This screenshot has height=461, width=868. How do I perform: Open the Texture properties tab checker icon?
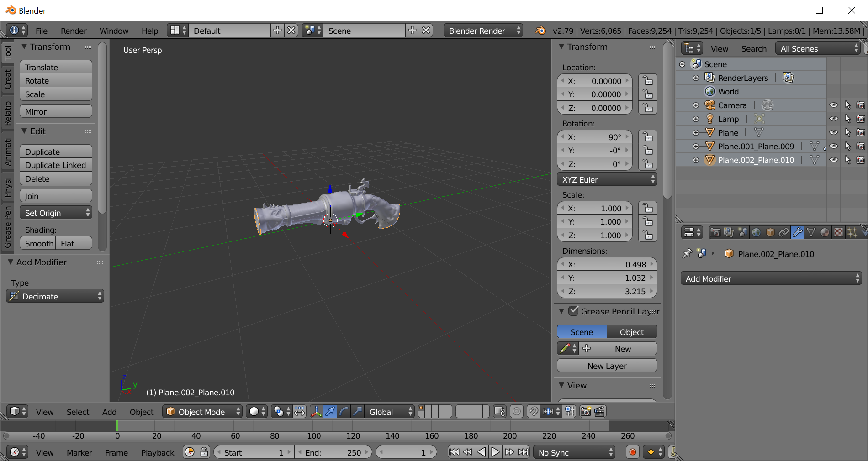[x=838, y=233]
